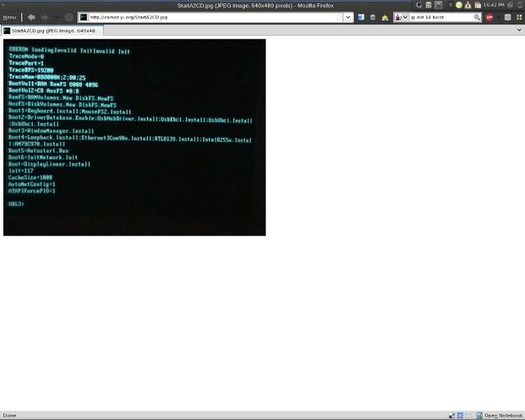Image resolution: width=525 pixels, height=420 pixels.
Task: Click the envelope mail status bar icon
Action: pyautogui.click(x=469, y=415)
